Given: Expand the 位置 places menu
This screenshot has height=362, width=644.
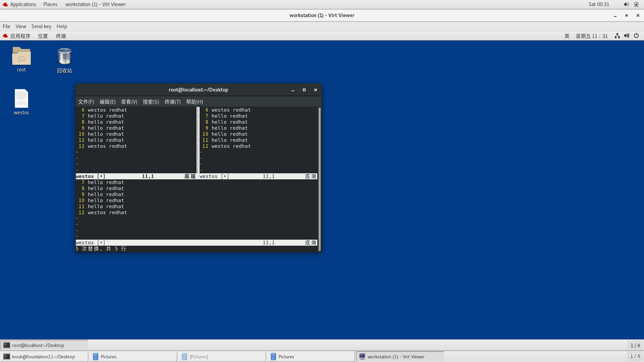Looking at the screenshot, I should point(43,36).
